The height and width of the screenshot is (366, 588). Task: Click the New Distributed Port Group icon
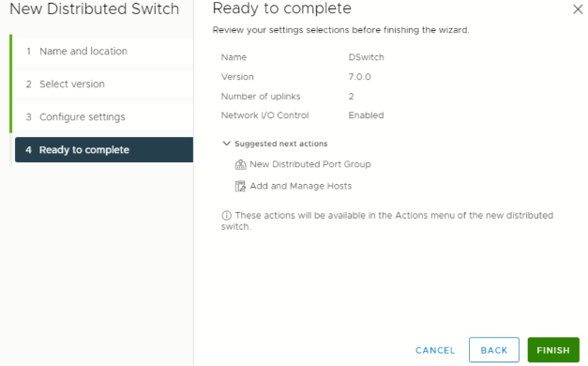(x=240, y=164)
